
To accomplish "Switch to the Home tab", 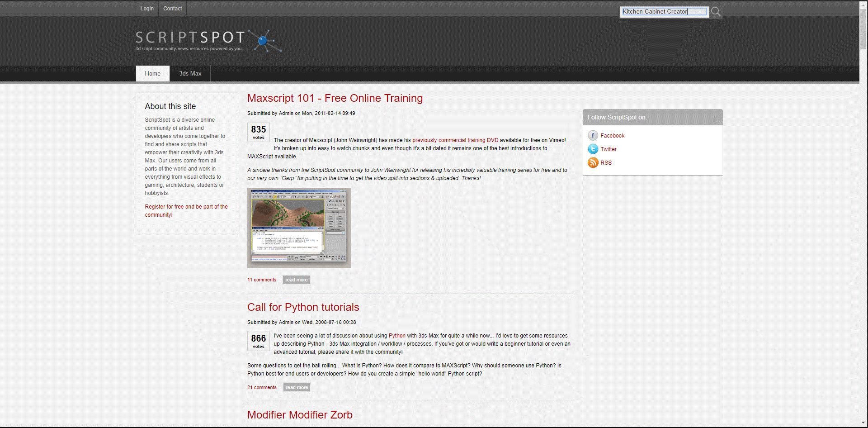I will (153, 74).
